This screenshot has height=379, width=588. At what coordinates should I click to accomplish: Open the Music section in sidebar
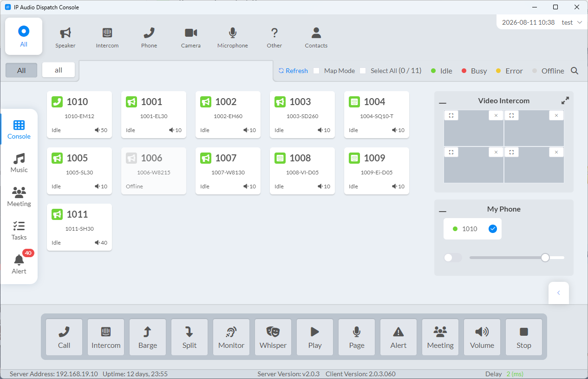pyautogui.click(x=19, y=163)
